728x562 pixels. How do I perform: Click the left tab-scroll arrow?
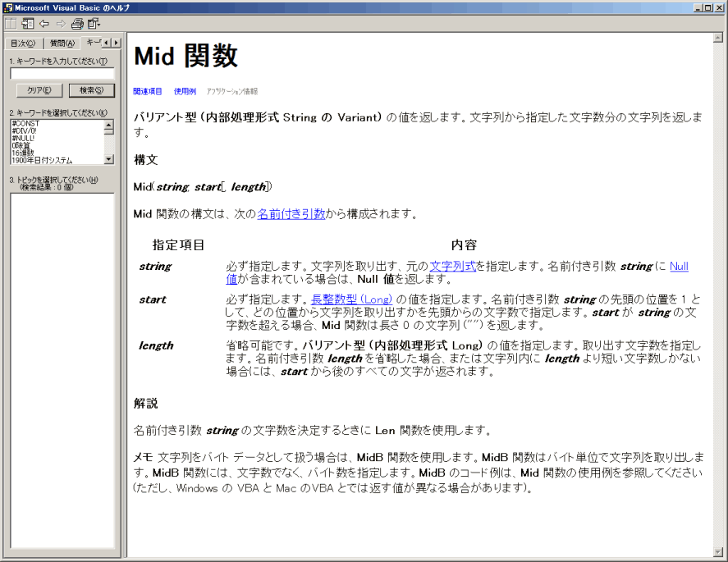(x=106, y=43)
